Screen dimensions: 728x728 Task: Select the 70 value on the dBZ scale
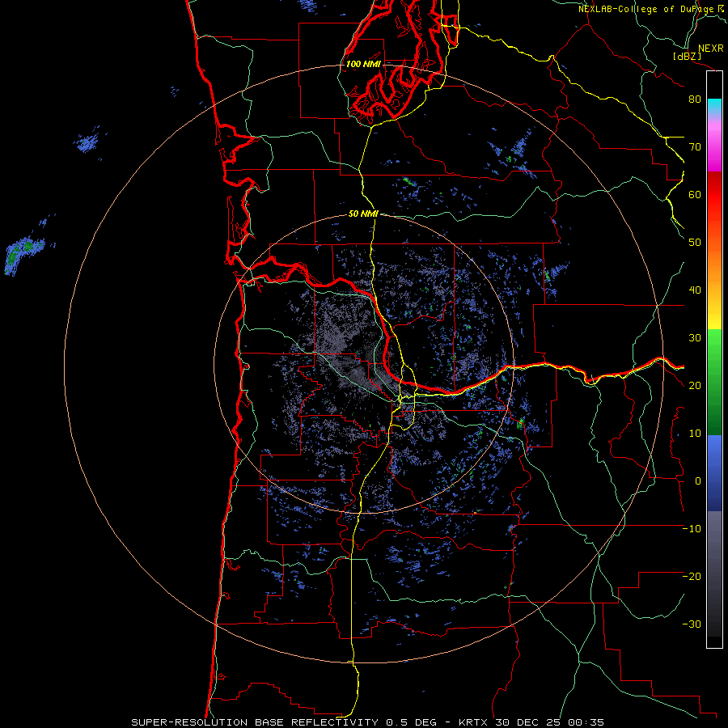(695, 147)
